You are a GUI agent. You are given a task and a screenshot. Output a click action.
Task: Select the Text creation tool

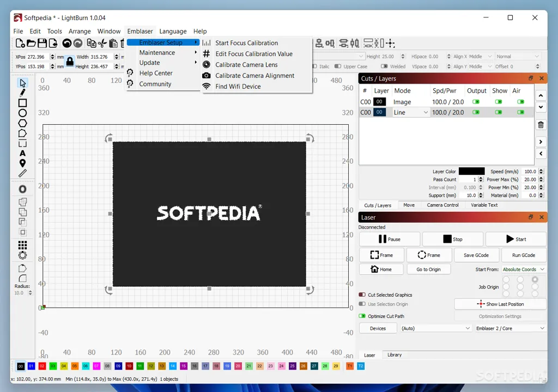point(22,154)
